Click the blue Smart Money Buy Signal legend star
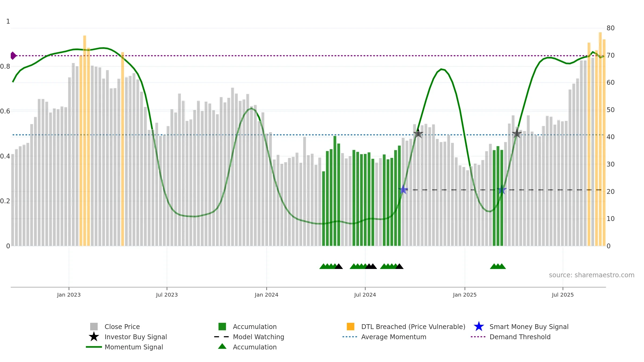 point(479,326)
